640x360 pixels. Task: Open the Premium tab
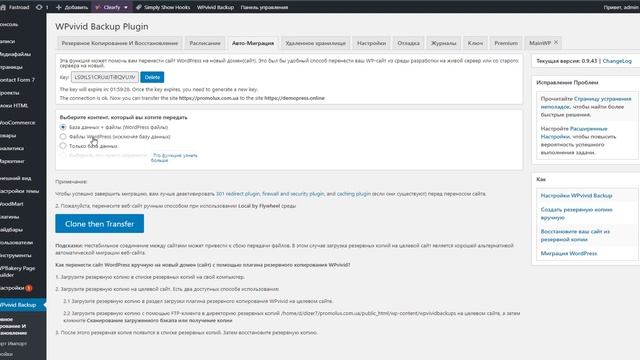click(506, 43)
